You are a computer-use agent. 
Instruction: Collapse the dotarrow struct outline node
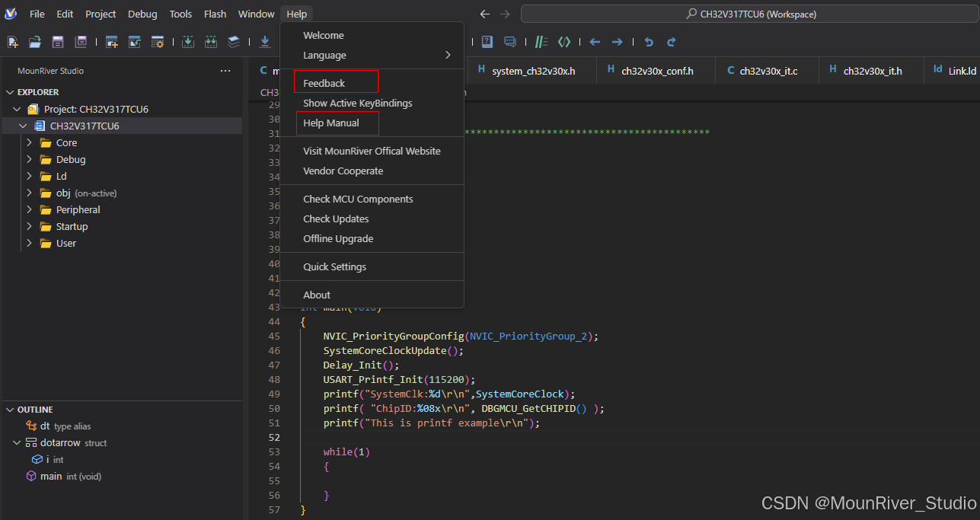pyautogui.click(x=17, y=442)
